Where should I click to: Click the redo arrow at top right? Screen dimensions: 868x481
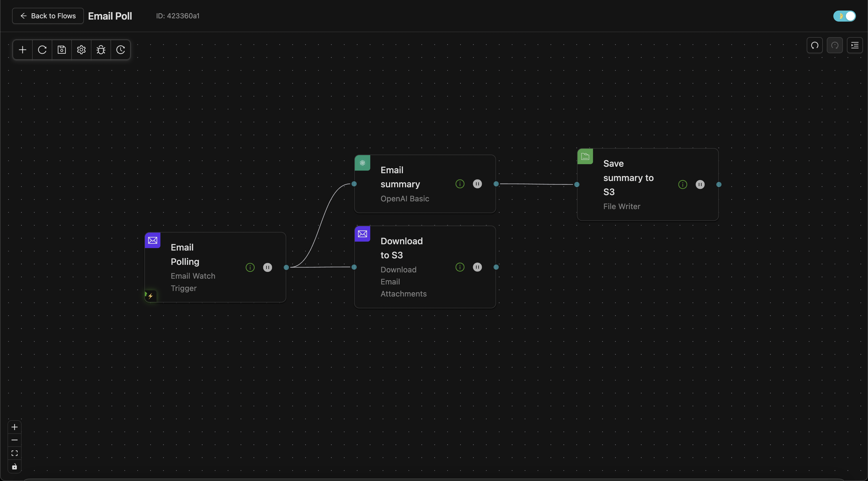click(x=835, y=45)
